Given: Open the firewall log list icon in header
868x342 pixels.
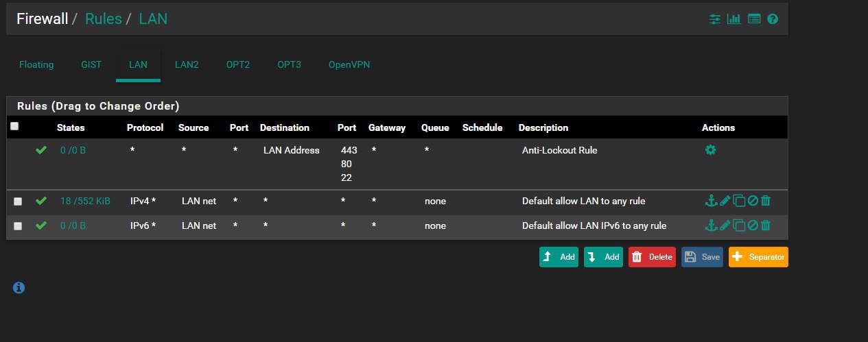Looking at the screenshot, I should pos(754,19).
